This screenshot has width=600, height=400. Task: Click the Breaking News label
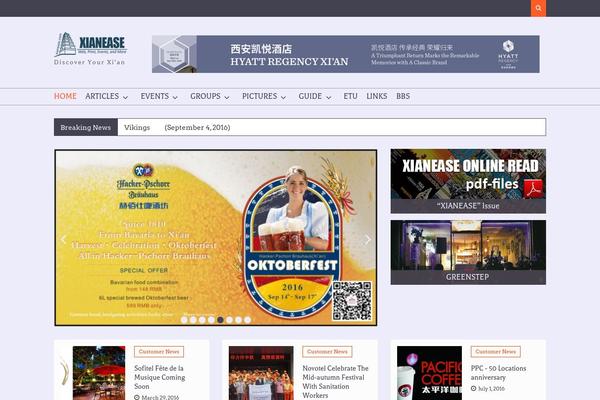point(86,127)
